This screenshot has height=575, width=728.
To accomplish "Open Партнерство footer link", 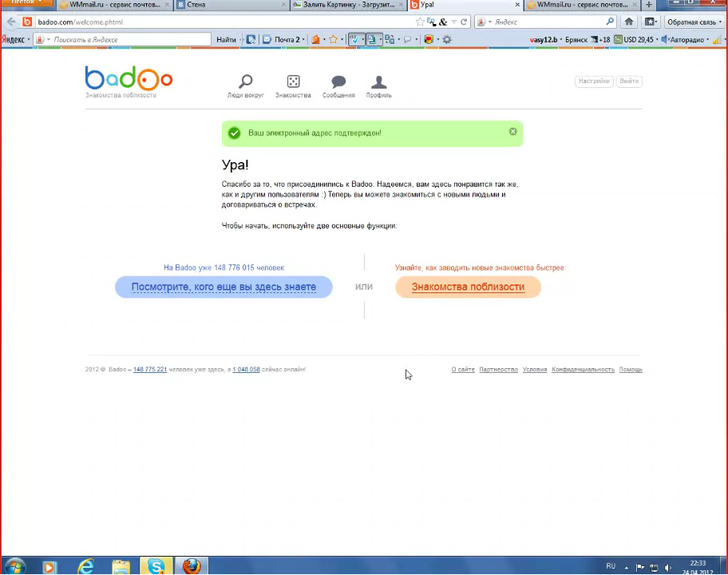I will point(499,369).
